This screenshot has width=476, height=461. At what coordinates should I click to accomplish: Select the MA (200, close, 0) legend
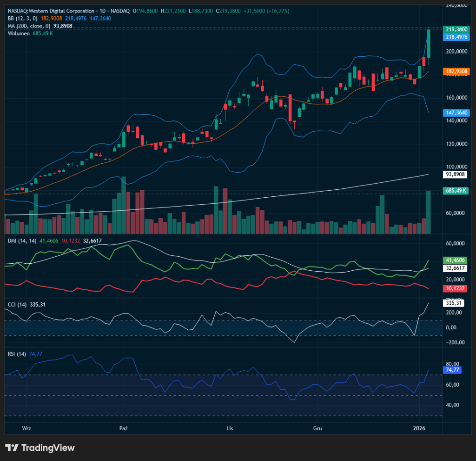pos(30,26)
